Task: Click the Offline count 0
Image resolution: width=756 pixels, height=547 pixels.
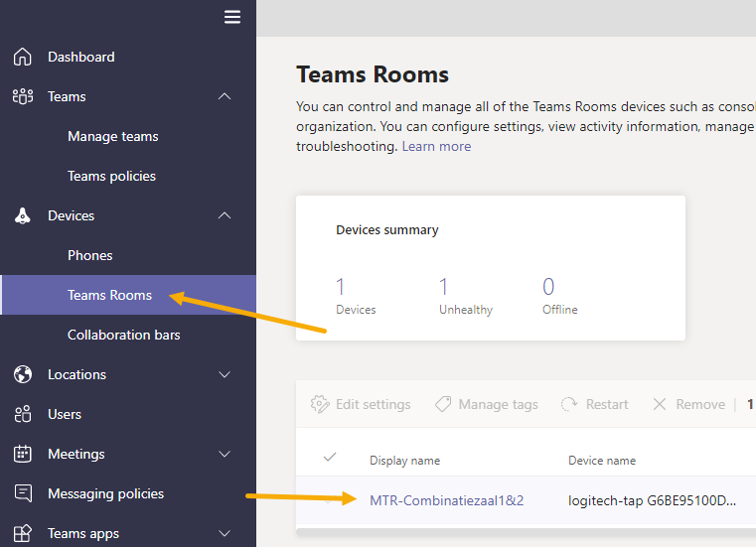Action: click(548, 287)
